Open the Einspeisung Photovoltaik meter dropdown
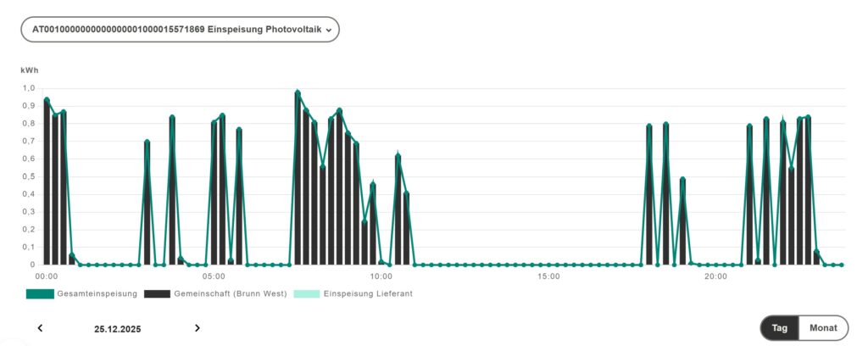Screen dimensions: 868x346 click(180, 29)
